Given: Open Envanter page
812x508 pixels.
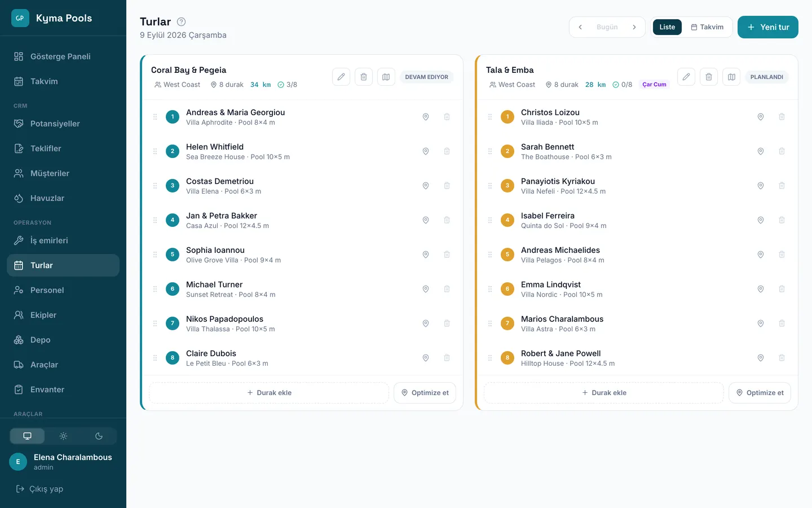Looking at the screenshot, I should (63, 389).
